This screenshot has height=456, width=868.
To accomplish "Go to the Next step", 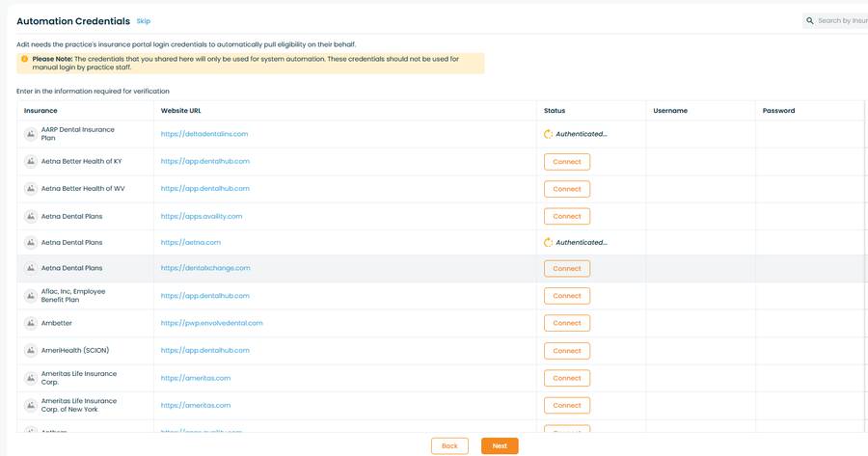I will 500,446.
